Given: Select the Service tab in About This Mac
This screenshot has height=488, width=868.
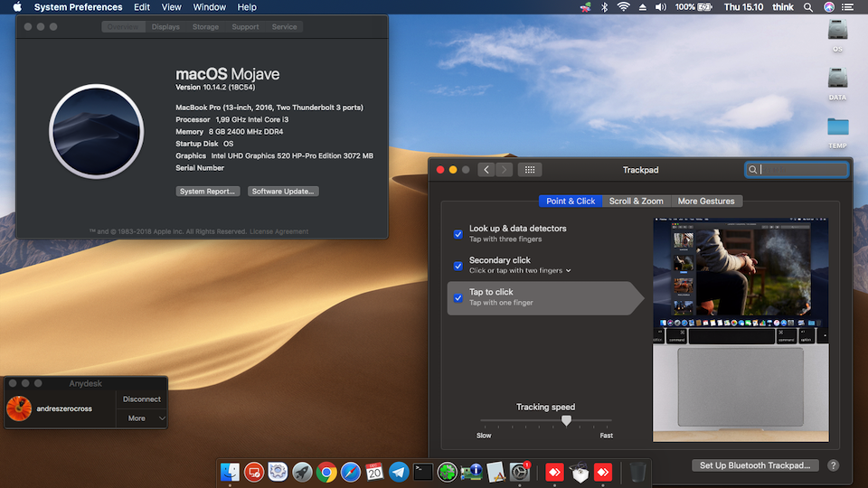Looking at the screenshot, I should pyautogui.click(x=284, y=26).
